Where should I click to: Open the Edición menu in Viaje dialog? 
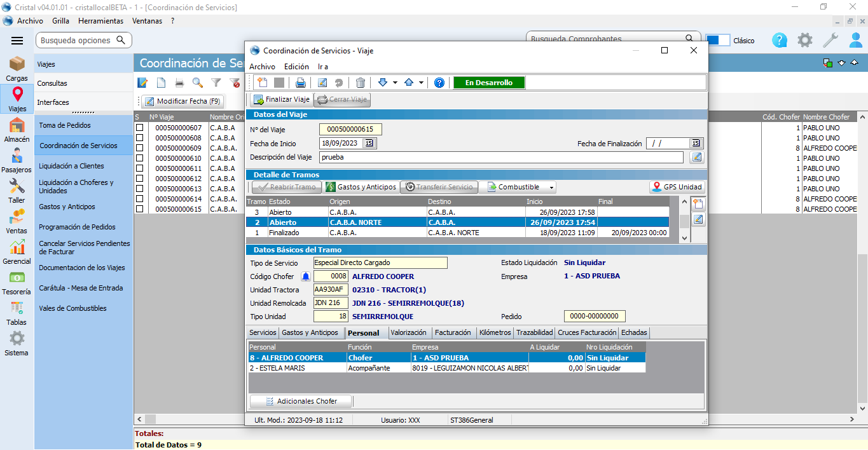click(x=296, y=66)
